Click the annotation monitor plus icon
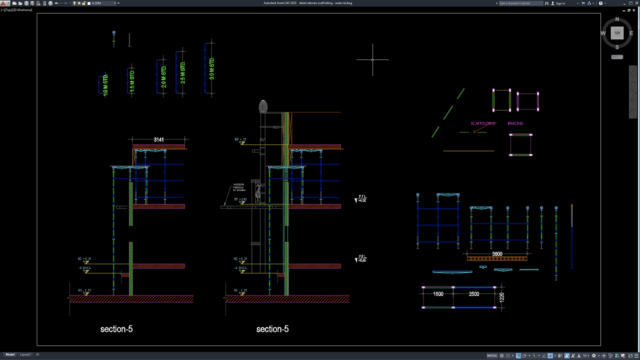Image resolution: width=640 pixels, height=360 pixels. (604, 356)
